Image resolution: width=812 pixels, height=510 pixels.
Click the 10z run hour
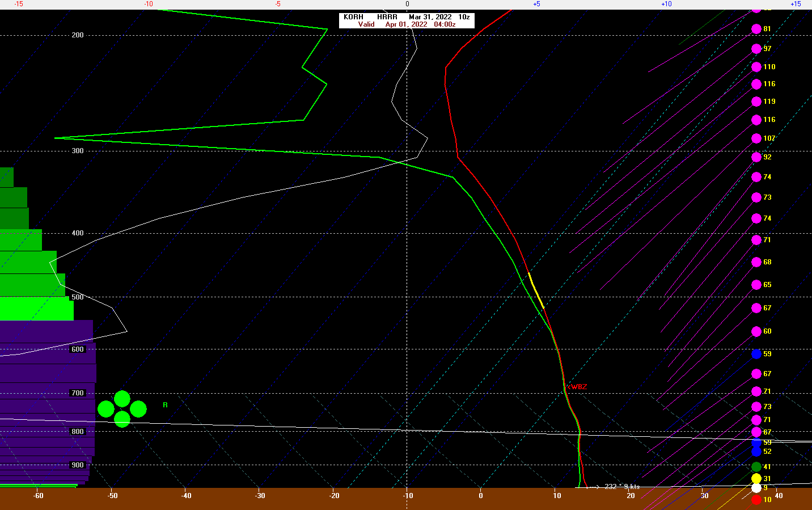pos(464,17)
